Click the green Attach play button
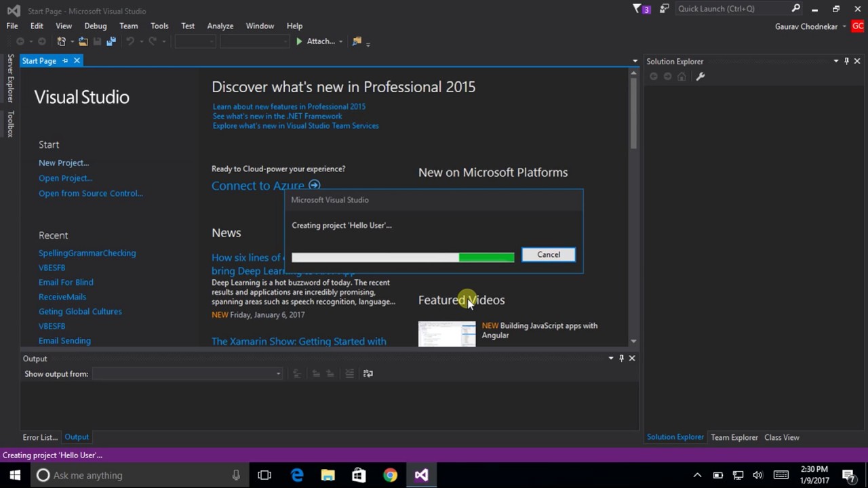Viewport: 868px width, 488px height. 299,41
